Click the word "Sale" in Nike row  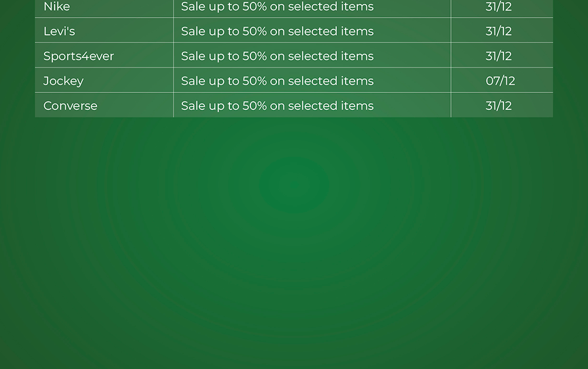pyautogui.click(x=193, y=7)
